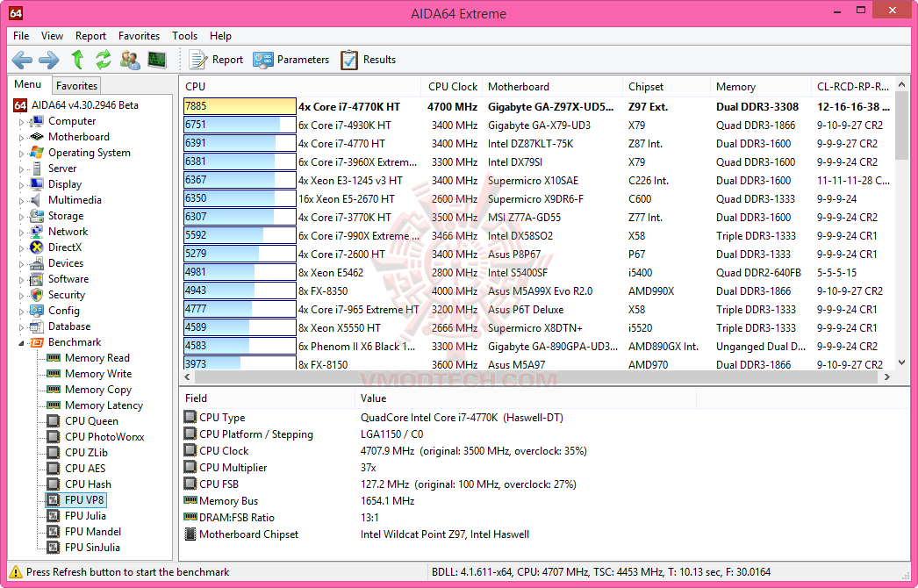Open the monitor graph icon in the toolbar
The width and height of the screenshot is (918, 588).
click(157, 60)
